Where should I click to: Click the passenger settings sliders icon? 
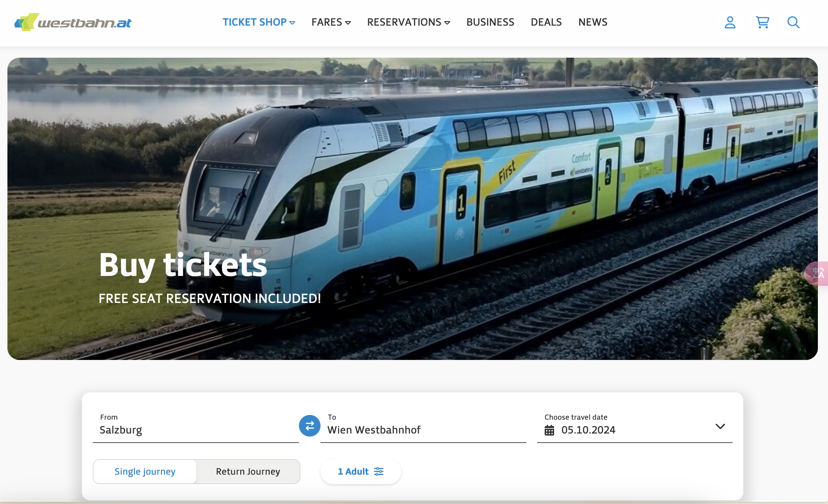379,471
